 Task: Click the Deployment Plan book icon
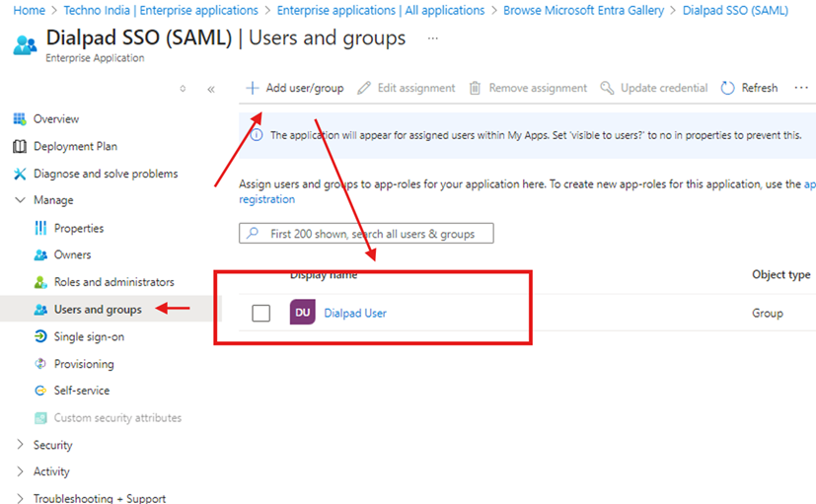pos(20,147)
